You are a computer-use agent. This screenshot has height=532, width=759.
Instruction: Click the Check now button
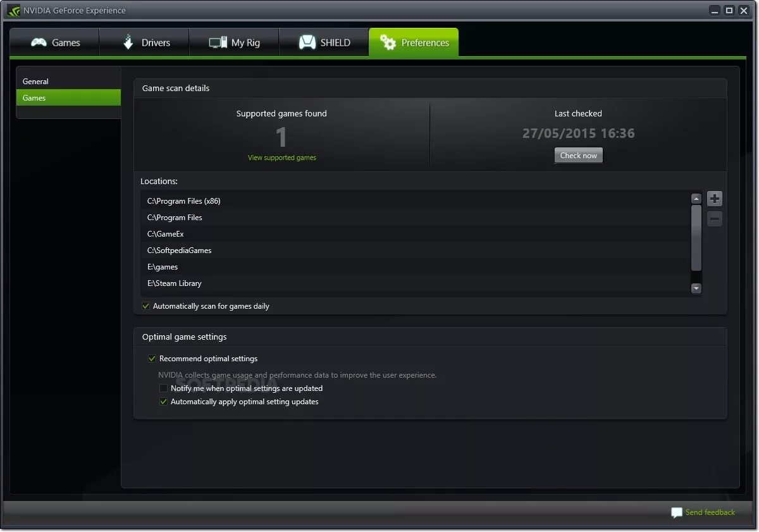coord(579,156)
